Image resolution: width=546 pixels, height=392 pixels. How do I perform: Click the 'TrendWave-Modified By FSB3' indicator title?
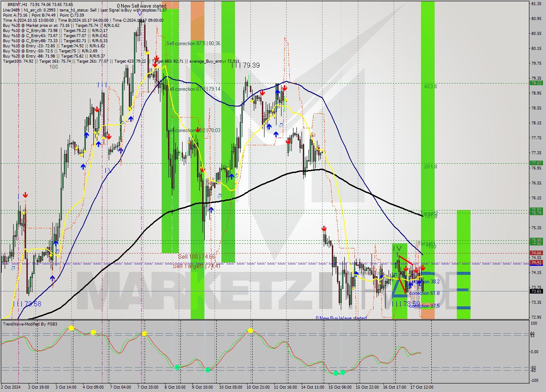[30, 324]
